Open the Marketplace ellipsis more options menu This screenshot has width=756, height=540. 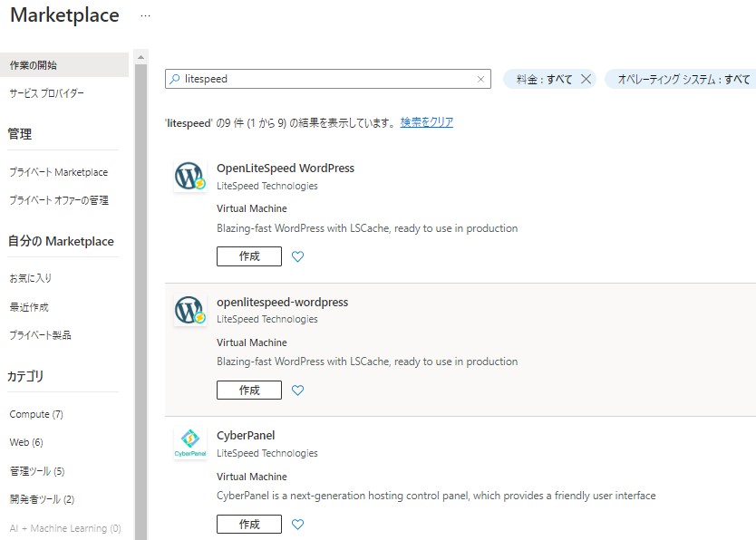[x=145, y=15]
